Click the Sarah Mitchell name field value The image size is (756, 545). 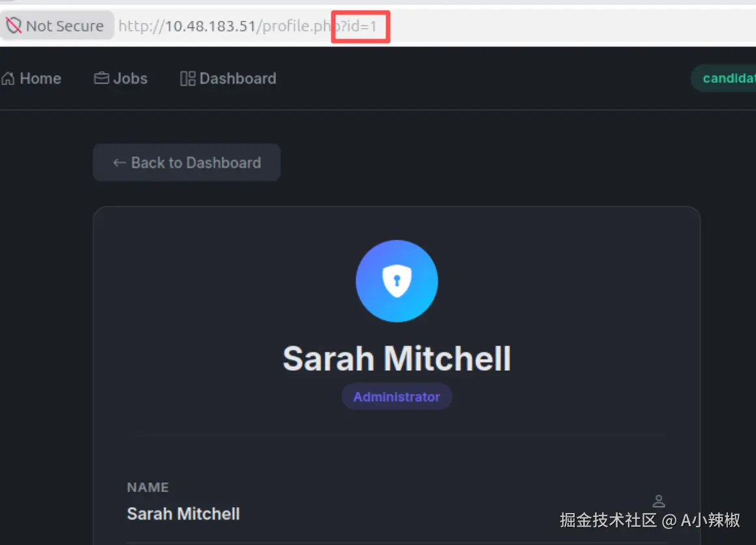coord(183,514)
